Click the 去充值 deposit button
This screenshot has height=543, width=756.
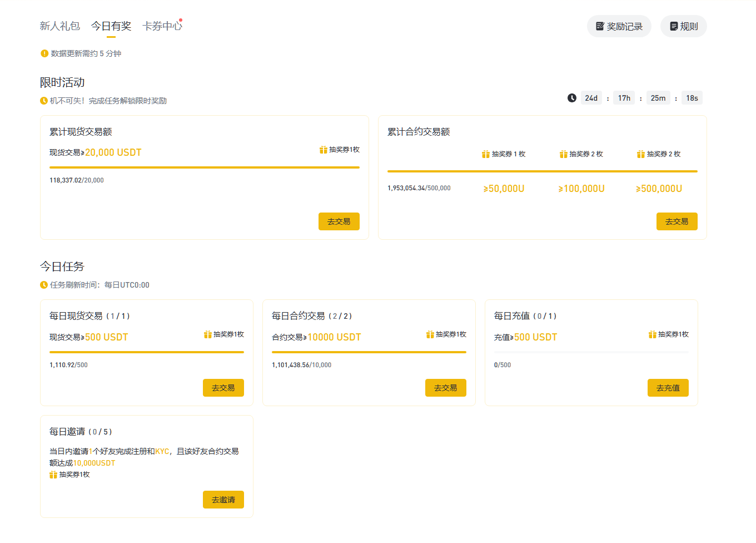point(668,388)
